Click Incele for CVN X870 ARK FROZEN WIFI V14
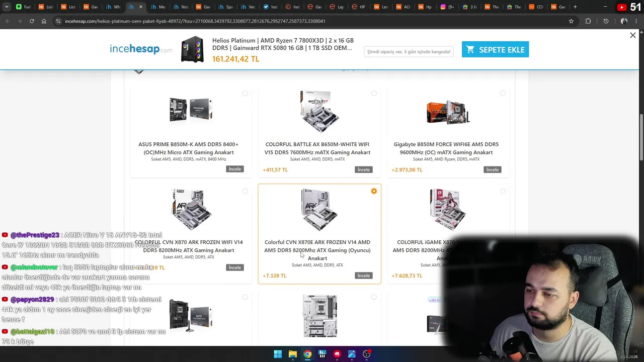Viewport: 644px width, 362px height. pyautogui.click(x=235, y=267)
